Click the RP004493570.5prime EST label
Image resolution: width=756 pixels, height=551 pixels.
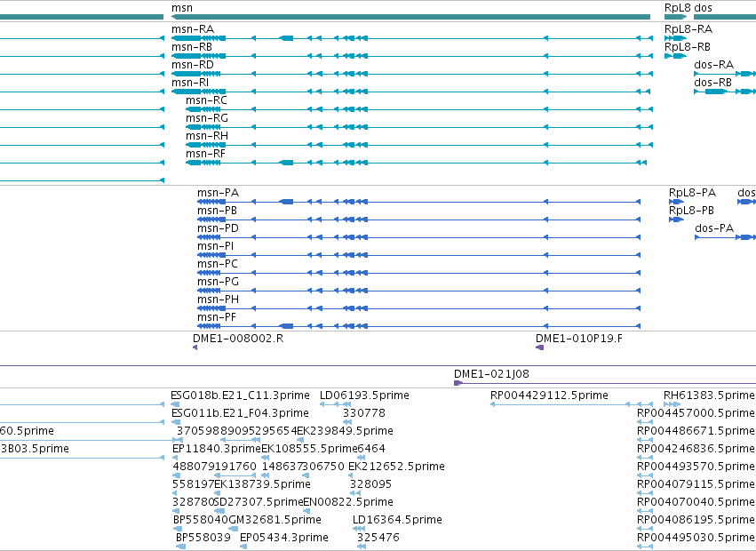click(x=696, y=467)
